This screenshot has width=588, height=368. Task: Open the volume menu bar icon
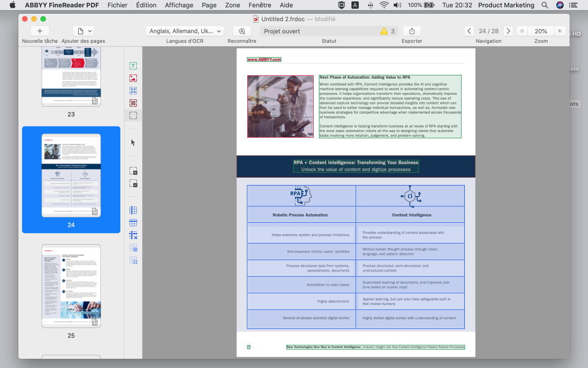coord(397,5)
